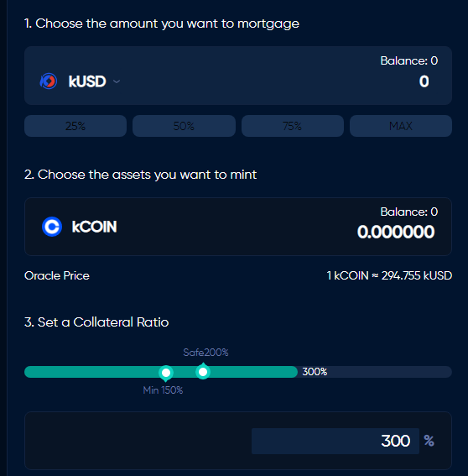This screenshot has height=476, width=468.
Task: Click the kCOIN Balance: 0 label
Action: (x=408, y=212)
